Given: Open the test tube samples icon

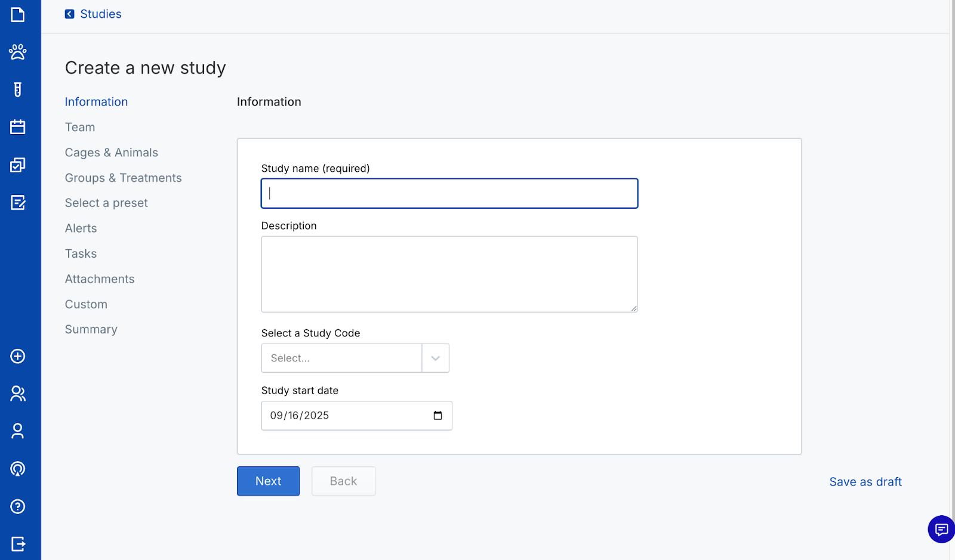Looking at the screenshot, I should 18,89.
